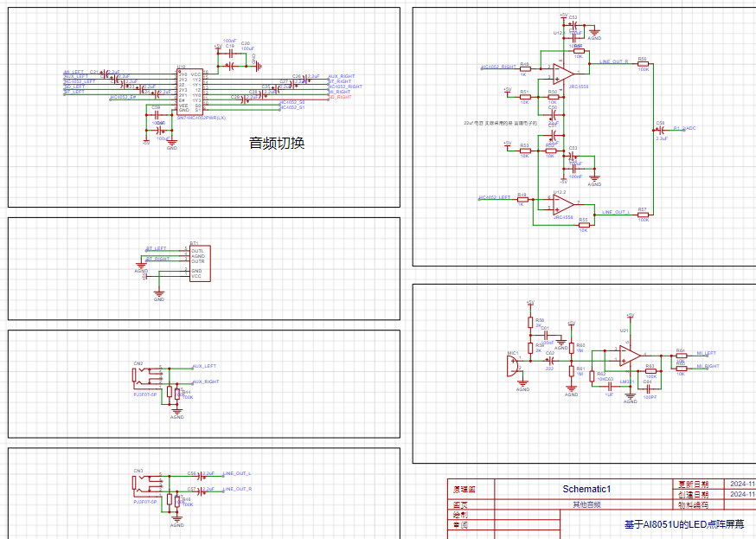The image size is (756, 539).
Task: Click the HC4052_LEFT input net label at R49
Action: click(495, 197)
